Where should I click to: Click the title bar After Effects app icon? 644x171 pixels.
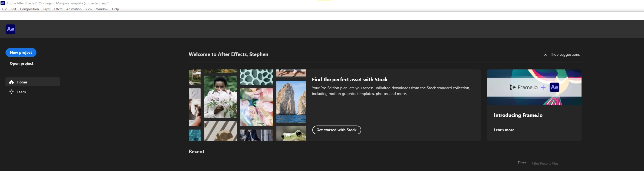point(3,3)
